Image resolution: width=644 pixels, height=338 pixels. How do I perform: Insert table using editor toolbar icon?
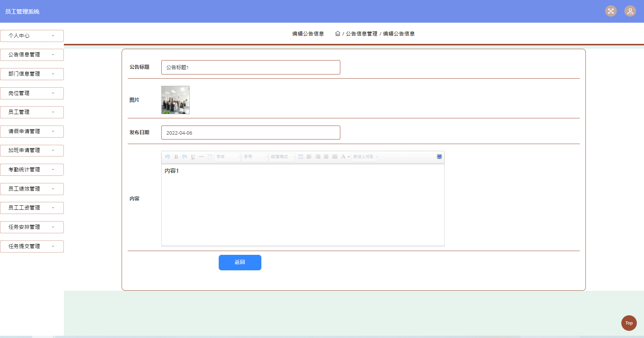[301, 157]
